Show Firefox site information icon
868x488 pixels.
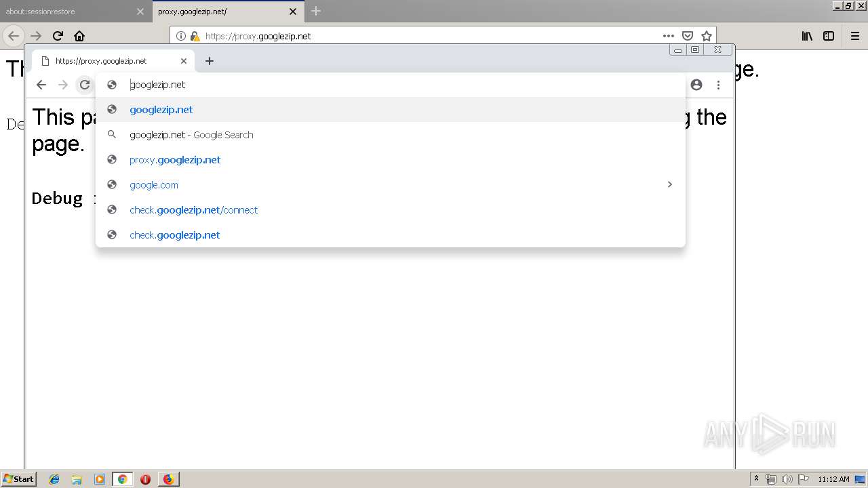tap(181, 36)
